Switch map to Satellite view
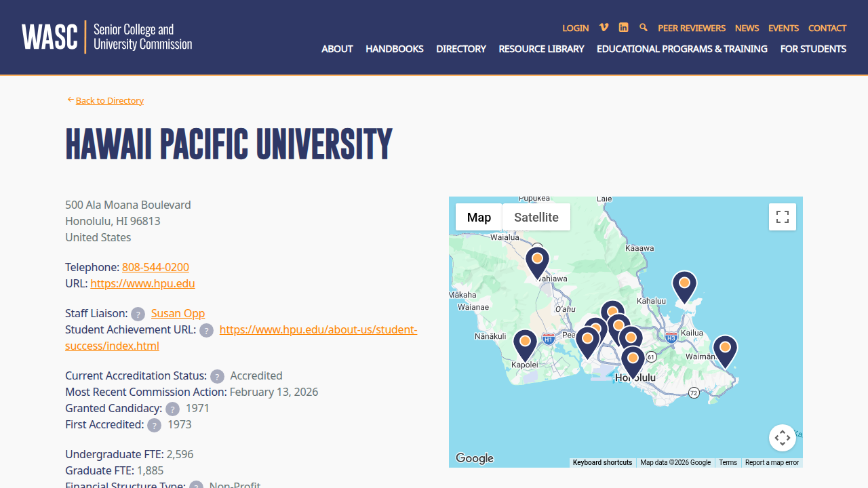 (536, 217)
